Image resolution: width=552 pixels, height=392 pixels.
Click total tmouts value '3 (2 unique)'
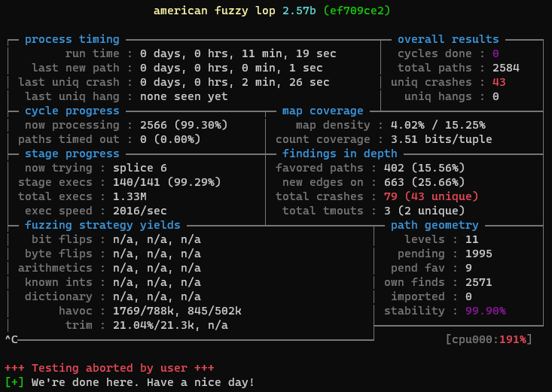click(425, 211)
